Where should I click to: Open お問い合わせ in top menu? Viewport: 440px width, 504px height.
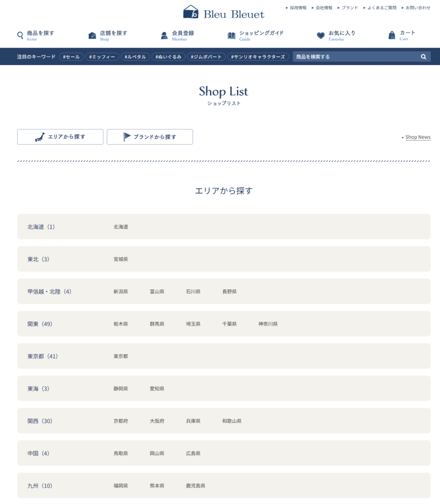pyautogui.click(x=417, y=8)
